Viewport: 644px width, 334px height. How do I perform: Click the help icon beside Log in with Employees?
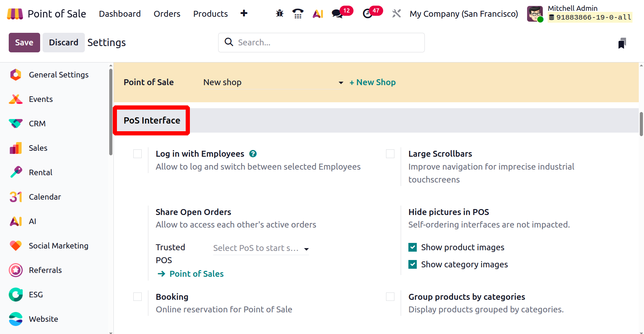pos(253,154)
